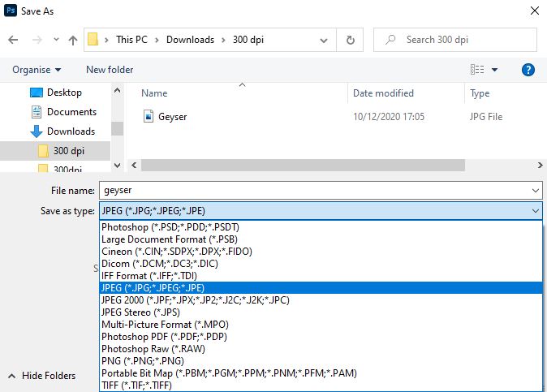Choose PNG format from list
The height and width of the screenshot is (392, 547).
click(142, 361)
